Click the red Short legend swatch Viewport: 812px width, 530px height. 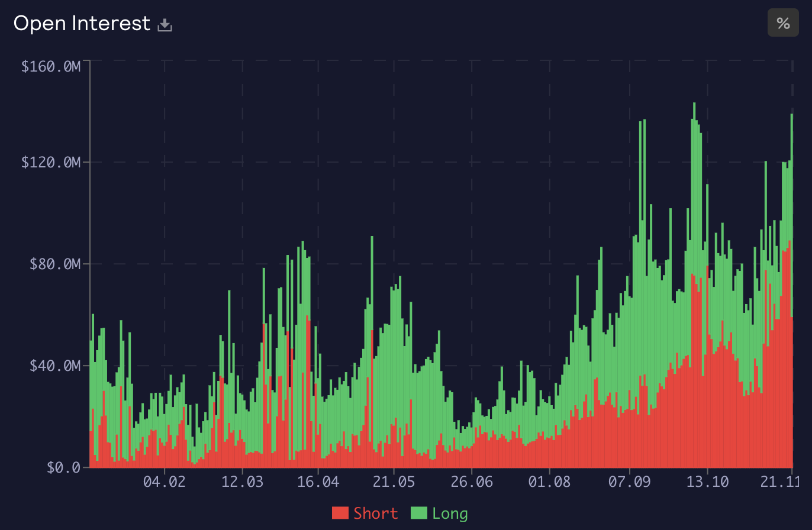click(340, 513)
